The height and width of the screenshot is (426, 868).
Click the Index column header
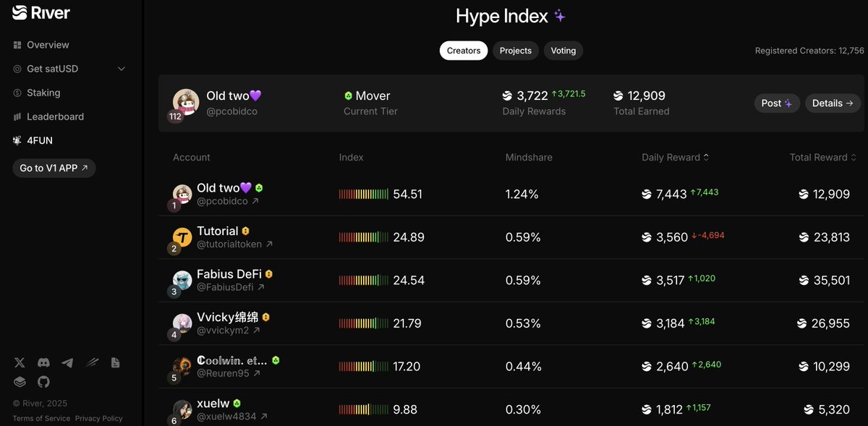pyautogui.click(x=352, y=157)
